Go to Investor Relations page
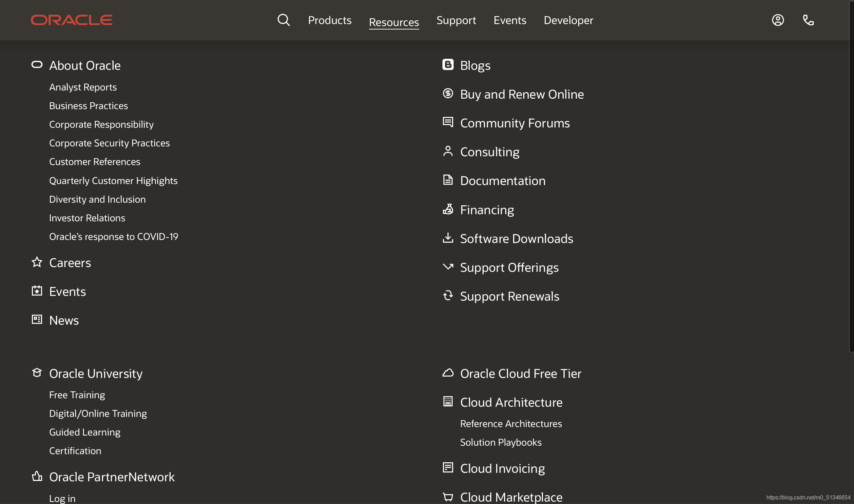Viewport: 854px width, 504px height. click(x=87, y=218)
